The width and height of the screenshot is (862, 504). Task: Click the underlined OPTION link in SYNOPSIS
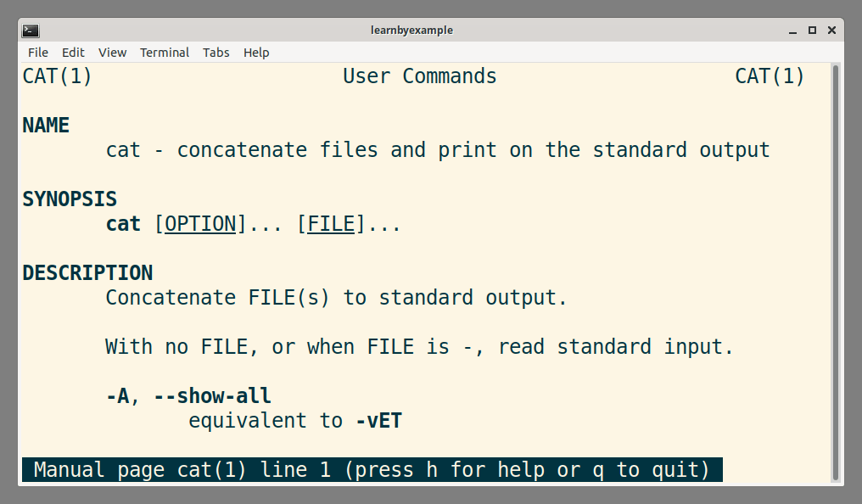point(201,223)
